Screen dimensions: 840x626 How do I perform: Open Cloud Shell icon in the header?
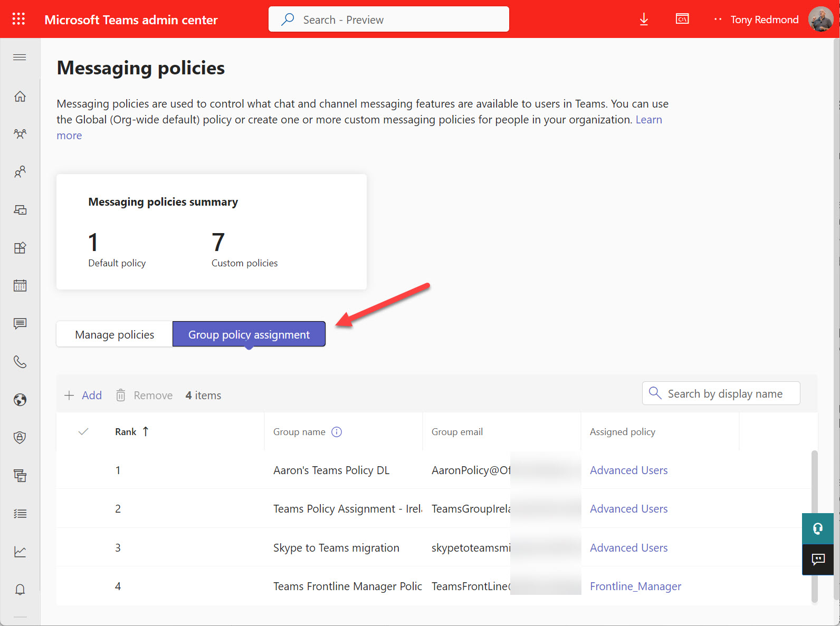(x=682, y=19)
